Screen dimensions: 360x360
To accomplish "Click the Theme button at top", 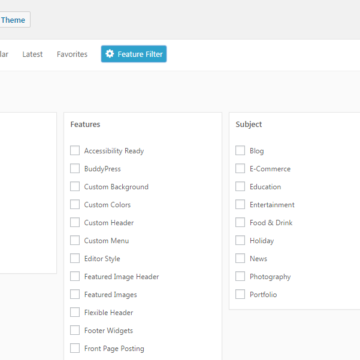I will pyautogui.click(x=15, y=20).
